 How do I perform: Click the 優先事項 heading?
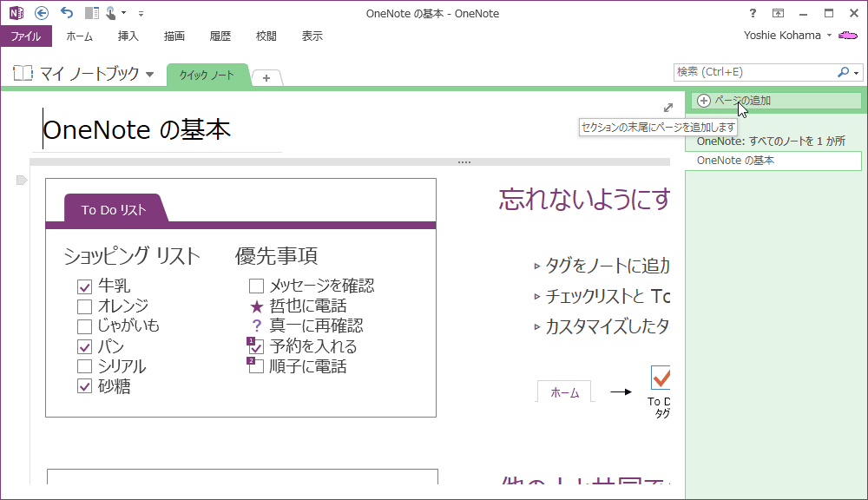(x=276, y=256)
